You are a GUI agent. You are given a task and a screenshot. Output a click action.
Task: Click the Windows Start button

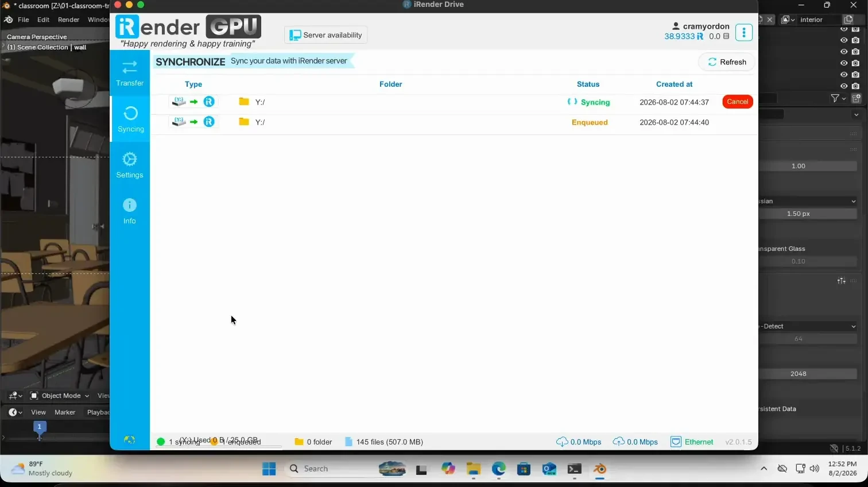(x=269, y=469)
